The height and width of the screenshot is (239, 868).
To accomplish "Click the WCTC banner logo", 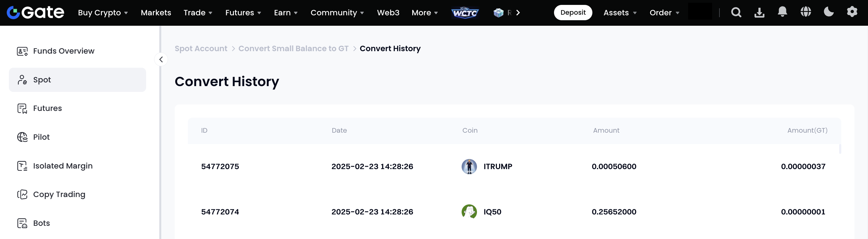I will (x=465, y=13).
